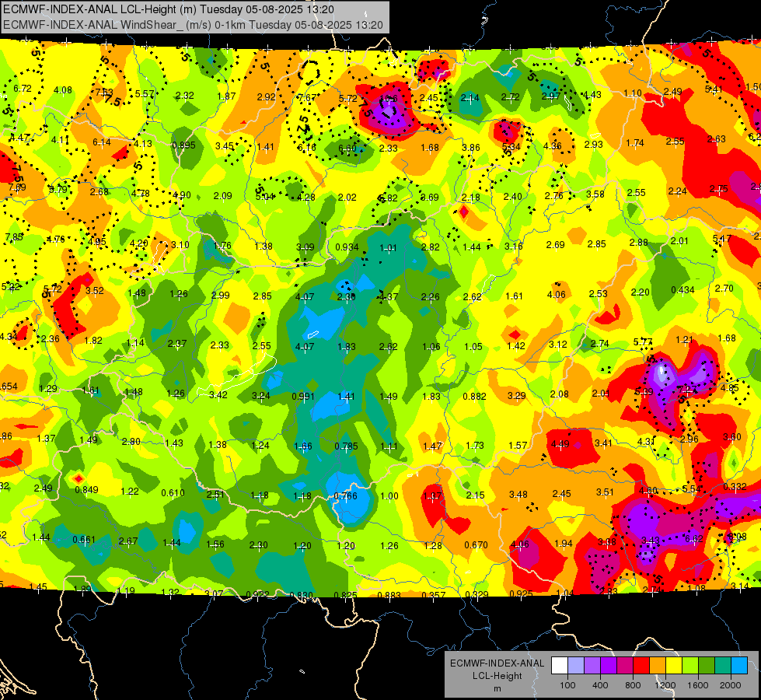Pick the magenta swatch left of the 800 label
Screen dimensions: 761x700
(x=625, y=666)
